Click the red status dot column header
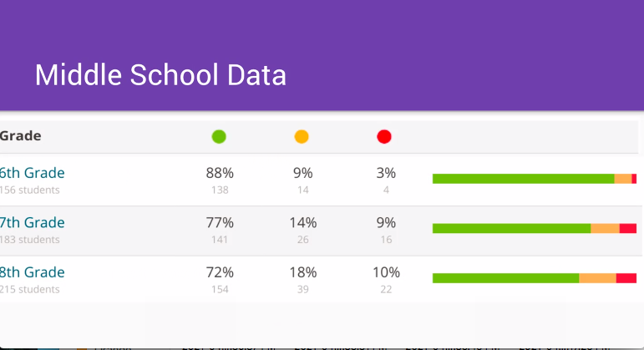 click(x=384, y=137)
